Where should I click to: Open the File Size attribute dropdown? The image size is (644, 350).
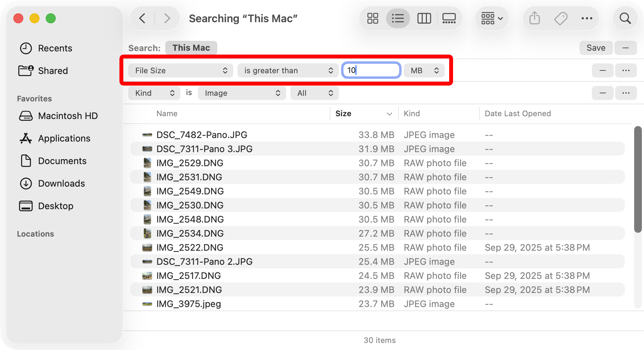click(180, 70)
